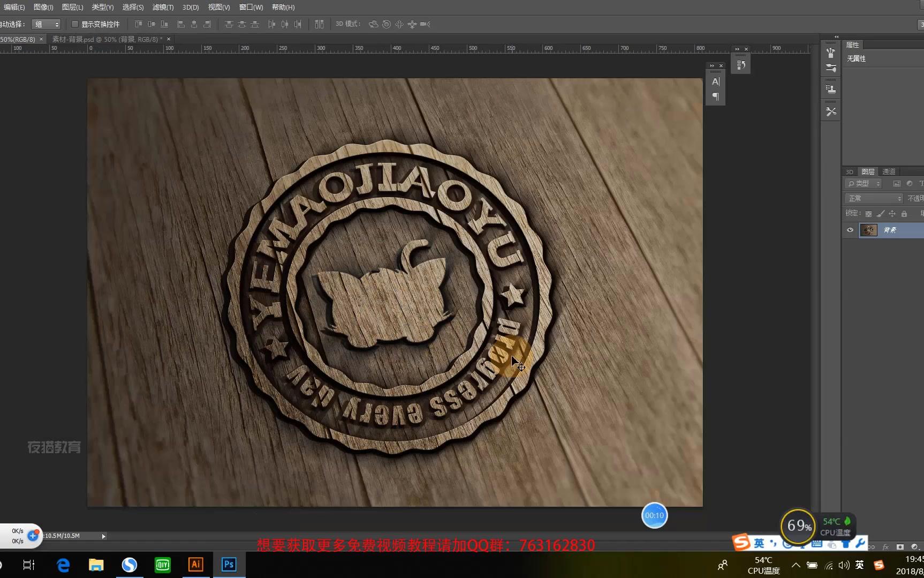
Task: Click the align horizontal centers icon
Action: click(x=194, y=24)
